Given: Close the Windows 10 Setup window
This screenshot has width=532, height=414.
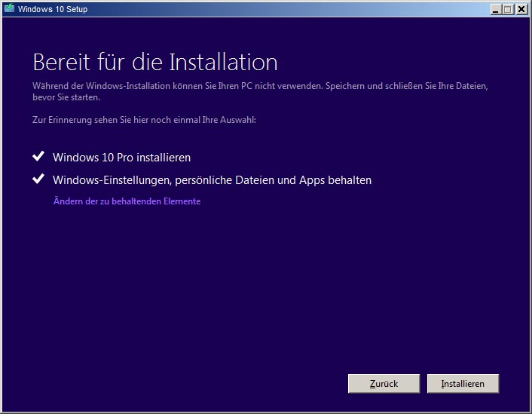Looking at the screenshot, I should pos(521,9).
